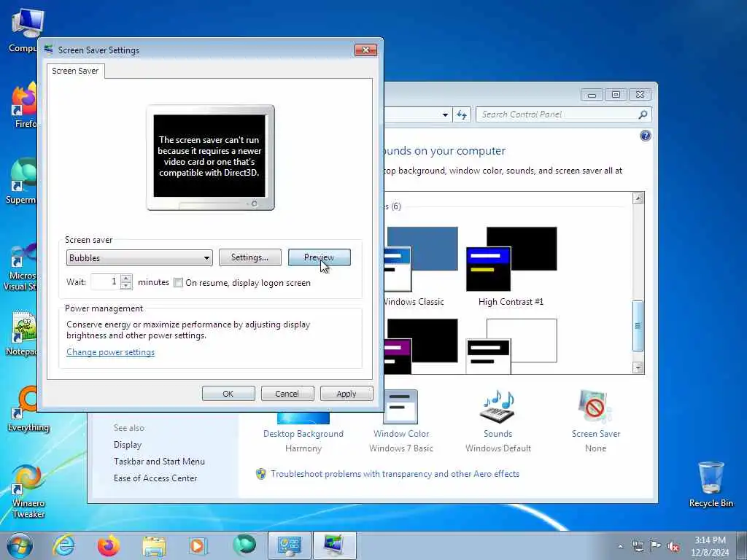The width and height of the screenshot is (747, 560).
Task: Minimize the Control Panel window
Action: pyautogui.click(x=592, y=95)
